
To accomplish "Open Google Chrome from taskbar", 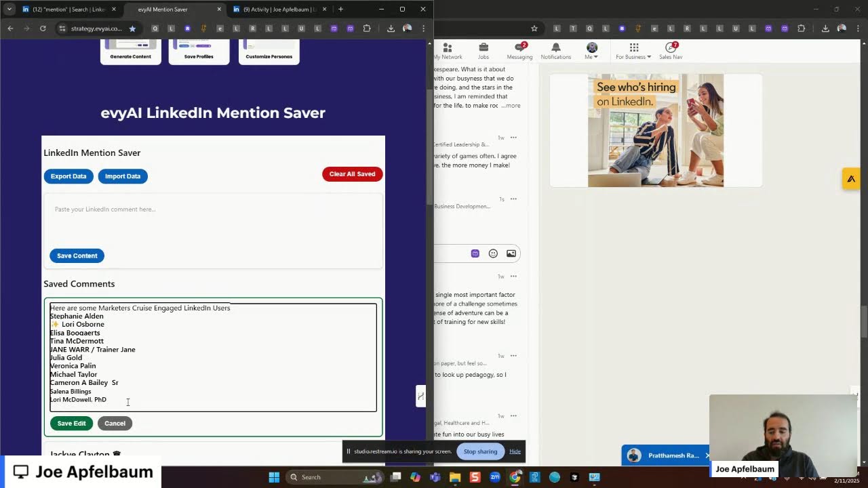I will (x=515, y=477).
